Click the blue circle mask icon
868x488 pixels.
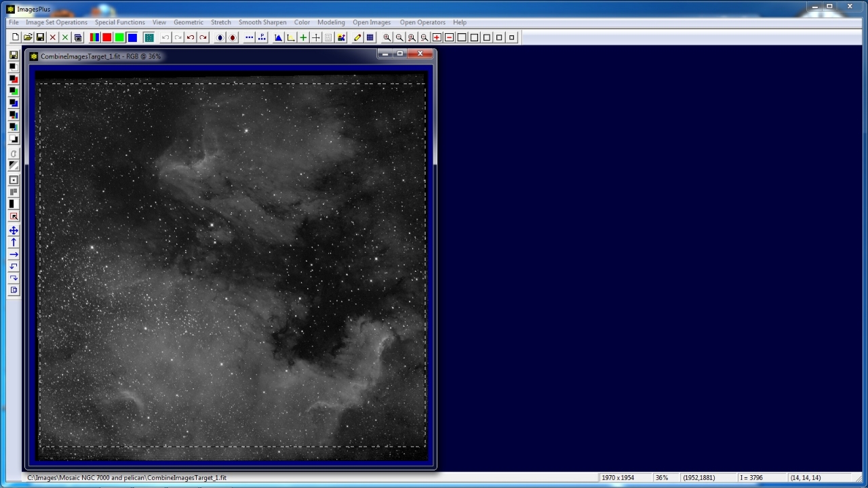click(x=220, y=37)
